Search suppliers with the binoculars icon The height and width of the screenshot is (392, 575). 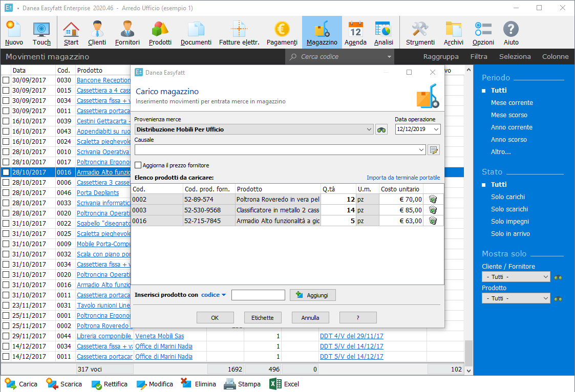pos(381,129)
